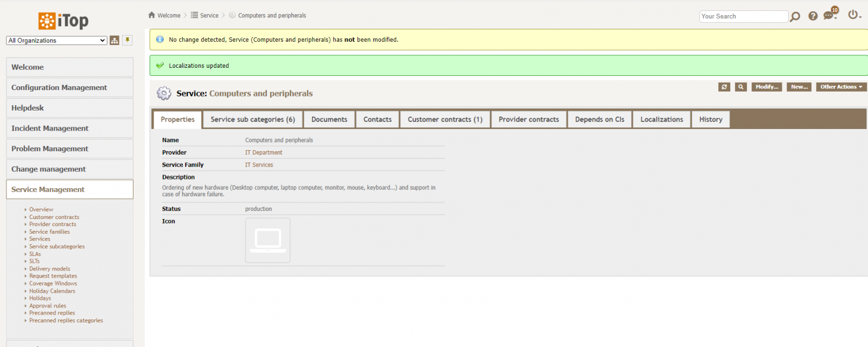Open the help question mark icon
Viewport: 868px width, 347px height.
pyautogui.click(x=813, y=16)
